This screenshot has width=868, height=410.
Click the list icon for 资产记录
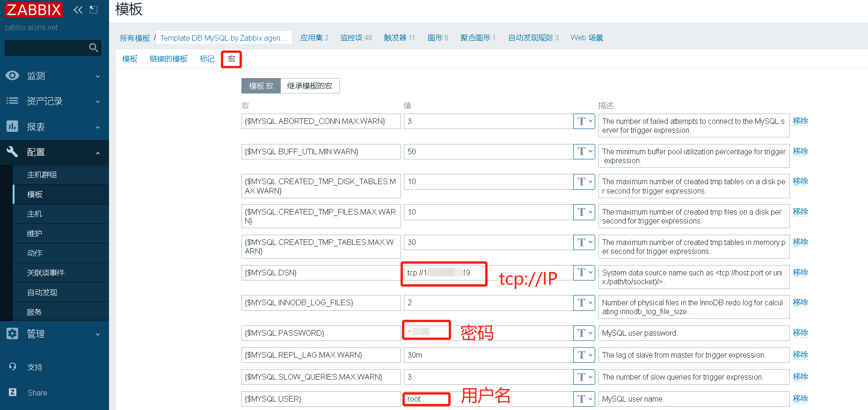12,101
